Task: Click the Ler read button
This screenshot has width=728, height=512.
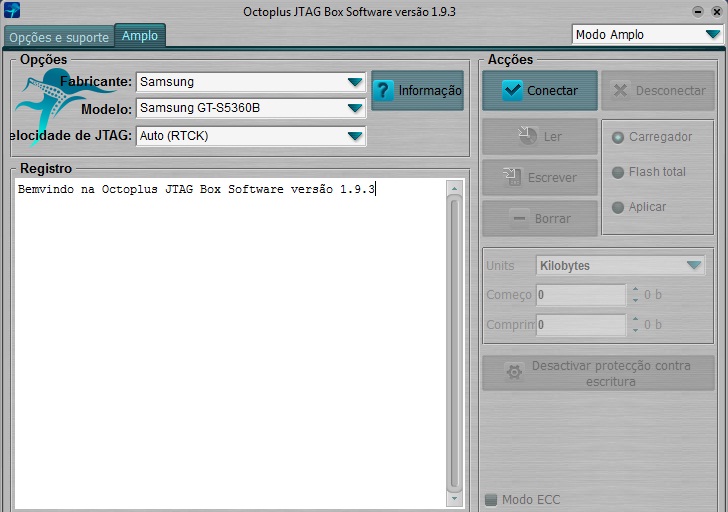Action: (540, 136)
